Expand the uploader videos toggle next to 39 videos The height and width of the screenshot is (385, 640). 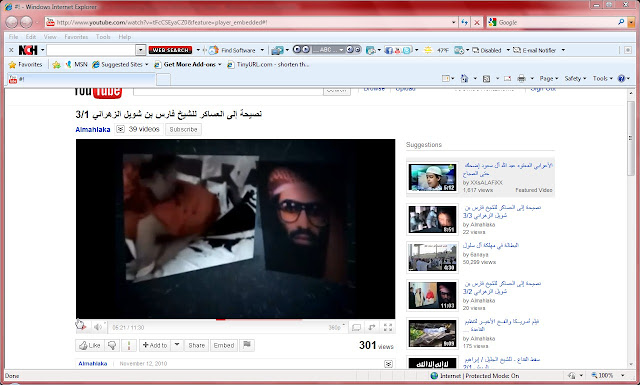(120, 129)
